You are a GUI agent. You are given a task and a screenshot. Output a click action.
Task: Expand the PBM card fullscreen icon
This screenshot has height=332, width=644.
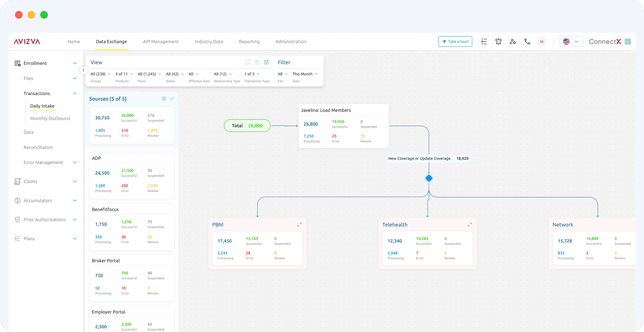point(299,225)
